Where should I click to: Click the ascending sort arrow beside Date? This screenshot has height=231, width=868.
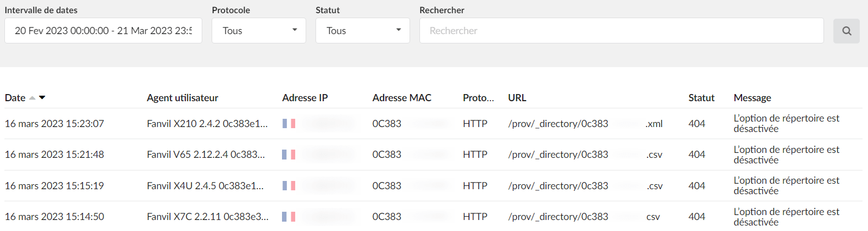pos(32,98)
